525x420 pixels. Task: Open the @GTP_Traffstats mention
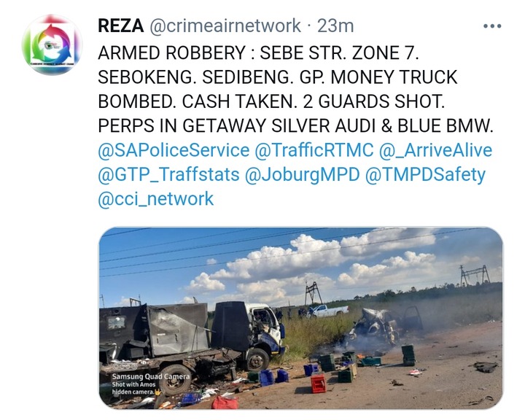168,174
